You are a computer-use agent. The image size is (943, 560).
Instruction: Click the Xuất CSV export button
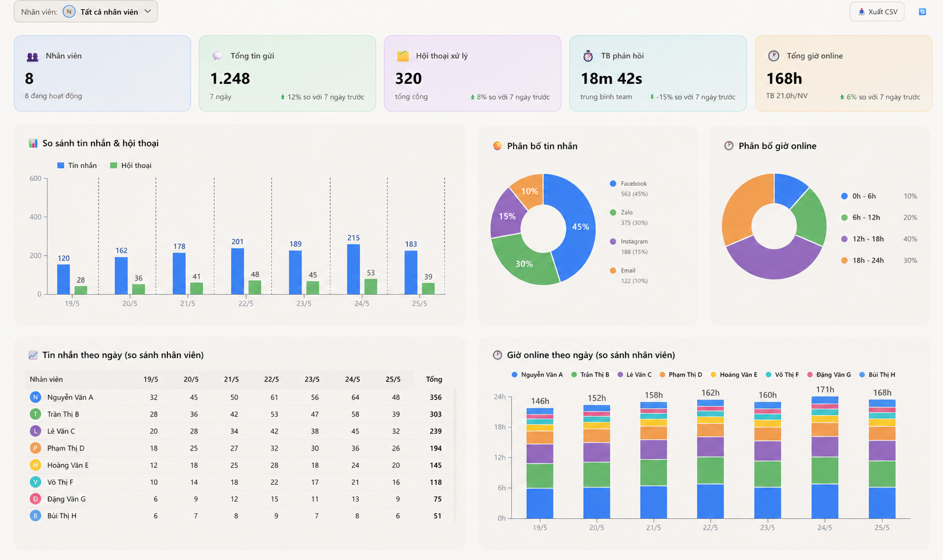(877, 12)
